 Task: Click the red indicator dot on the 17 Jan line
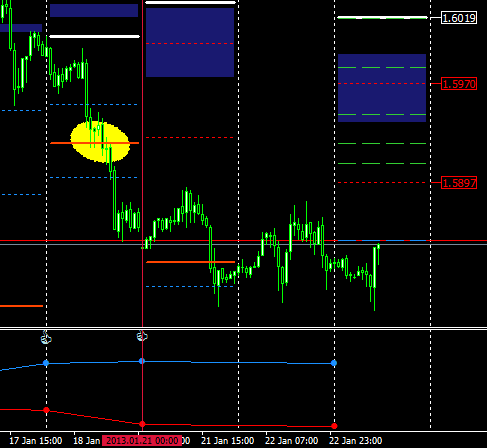(46, 410)
